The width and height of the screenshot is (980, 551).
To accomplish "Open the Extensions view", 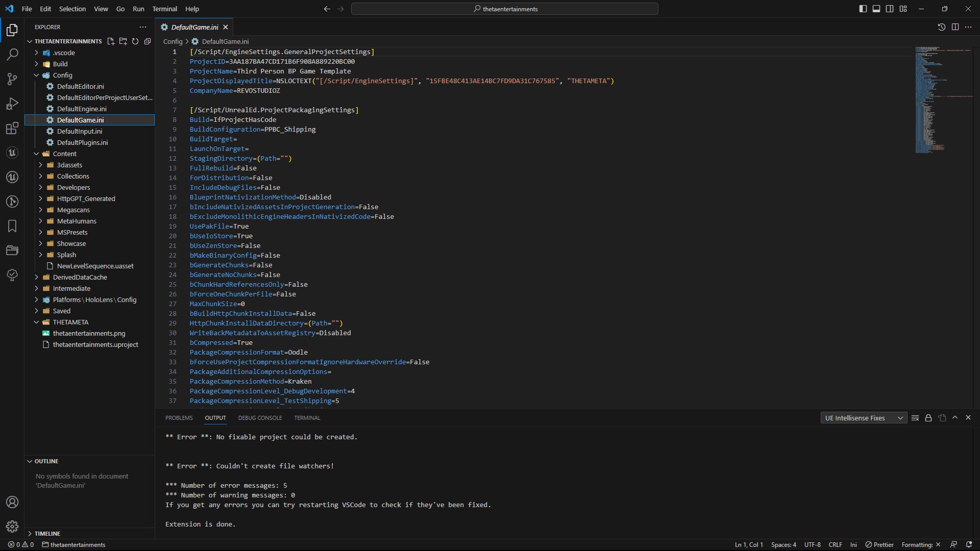I will point(12,128).
